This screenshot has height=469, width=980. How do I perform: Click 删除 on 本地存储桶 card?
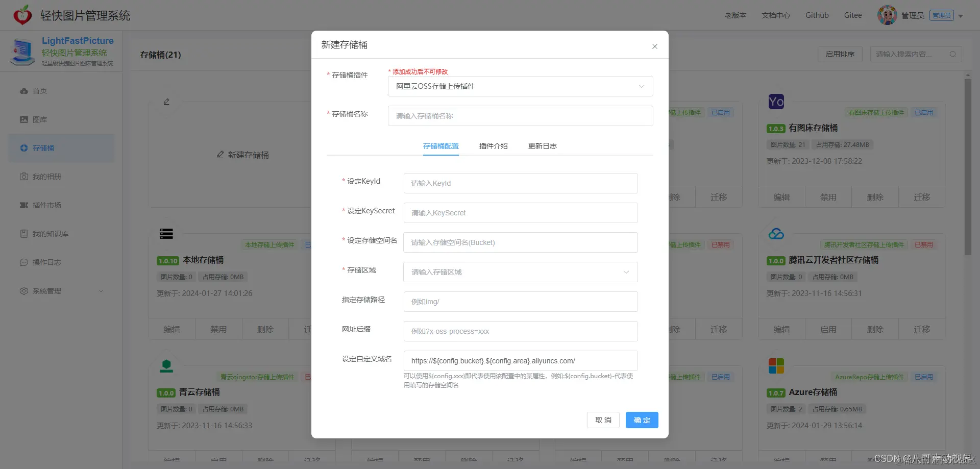point(265,329)
